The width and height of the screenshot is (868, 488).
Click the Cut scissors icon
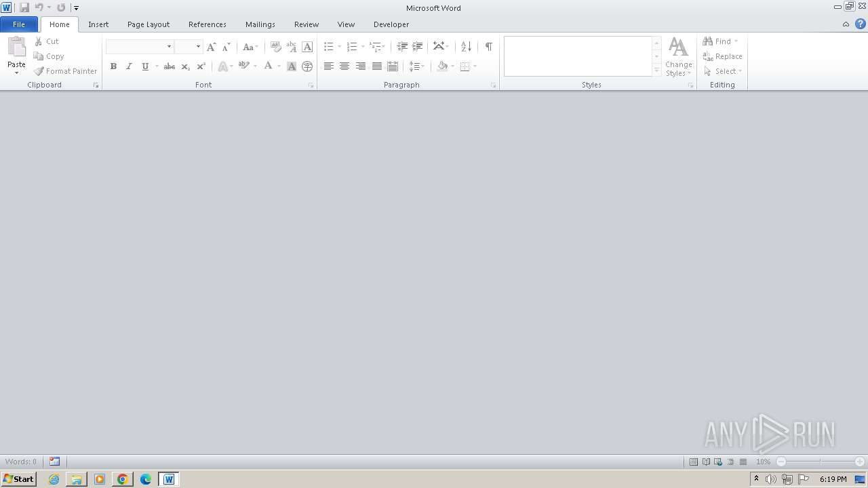(x=39, y=41)
